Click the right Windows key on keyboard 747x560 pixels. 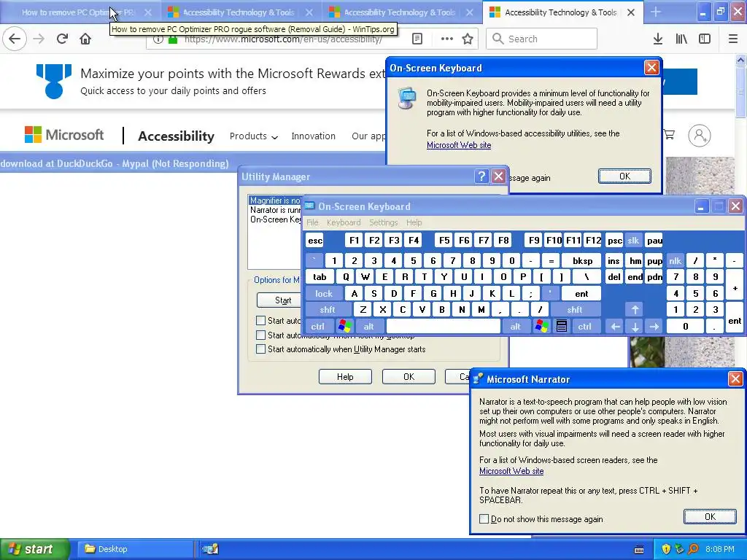(541, 326)
